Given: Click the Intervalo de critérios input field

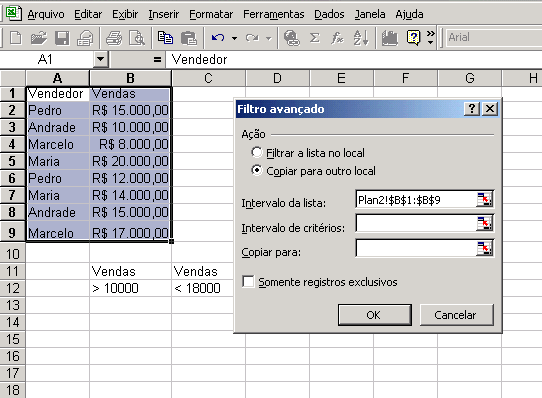Looking at the screenshot, I should click(x=416, y=224).
